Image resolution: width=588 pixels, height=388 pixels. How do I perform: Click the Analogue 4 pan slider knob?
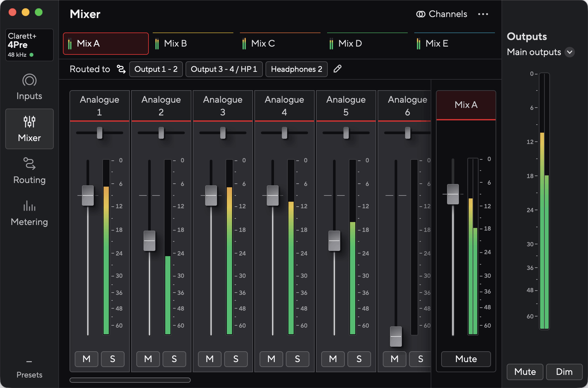tap(284, 133)
